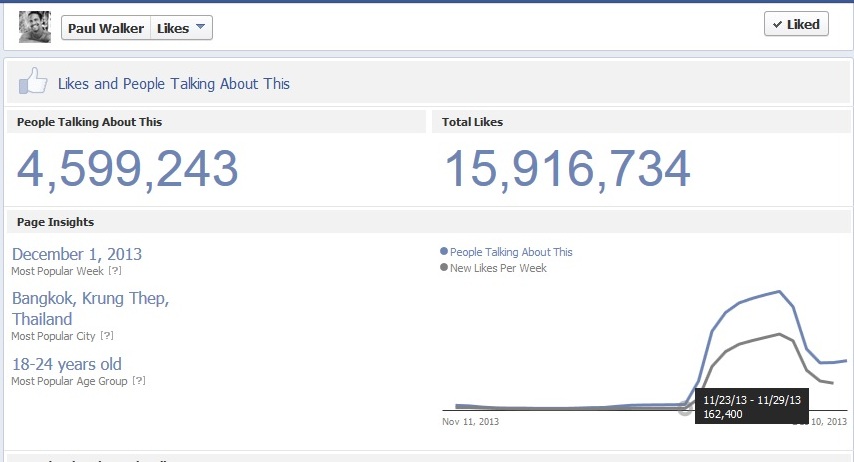This screenshot has width=854, height=462.
Task: Click the highlighted data point on the graph
Action: 685,408
